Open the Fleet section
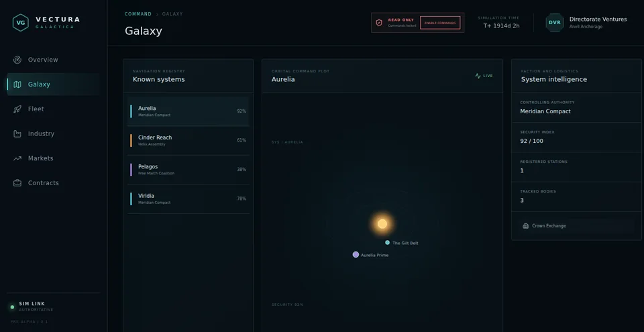This screenshot has width=644, height=332. point(54,109)
